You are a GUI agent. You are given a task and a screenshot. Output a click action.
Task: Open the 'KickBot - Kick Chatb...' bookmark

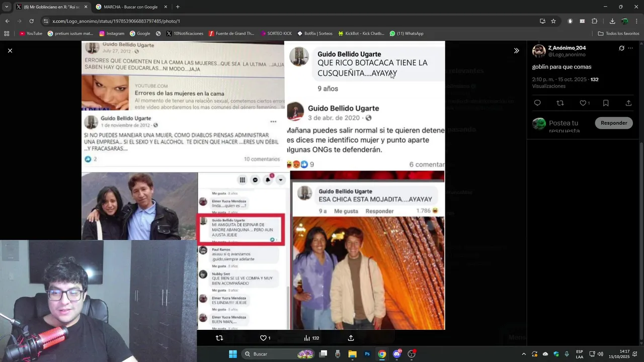point(361,34)
